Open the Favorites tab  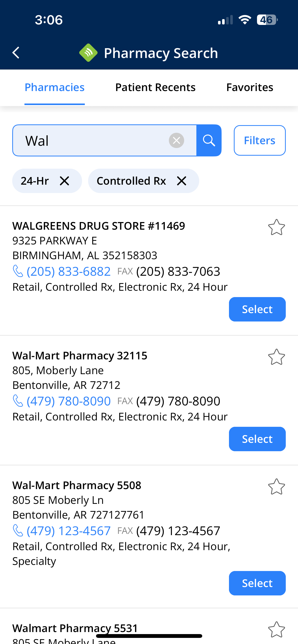tap(250, 87)
